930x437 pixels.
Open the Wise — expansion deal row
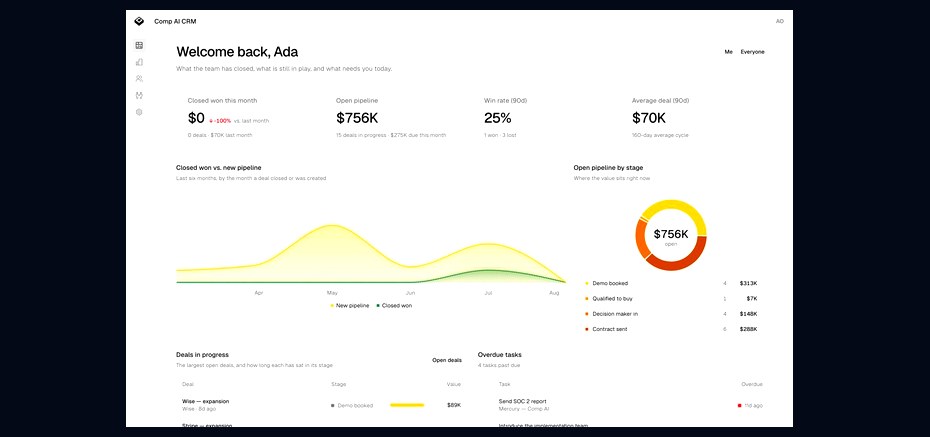[321, 406]
